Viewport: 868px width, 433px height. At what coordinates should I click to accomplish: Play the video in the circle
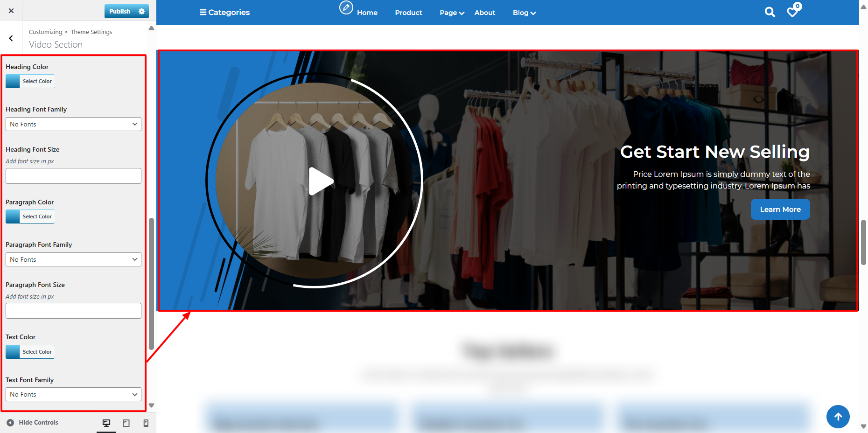tap(320, 181)
